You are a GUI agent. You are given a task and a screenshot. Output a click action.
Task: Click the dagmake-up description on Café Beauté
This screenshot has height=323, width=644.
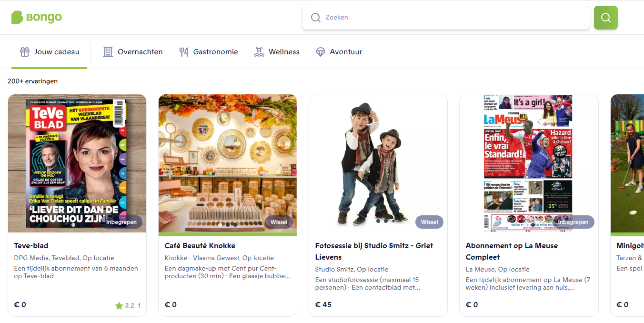coord(228,273)
